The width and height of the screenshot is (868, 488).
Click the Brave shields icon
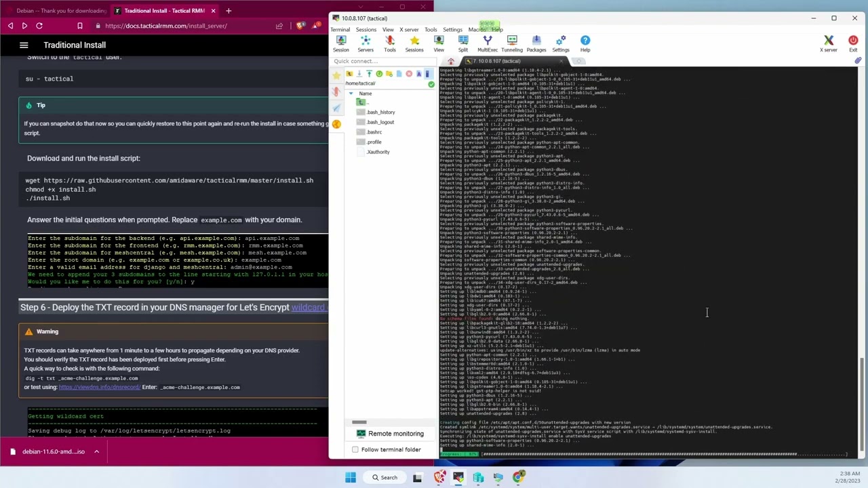coord(301,26)
